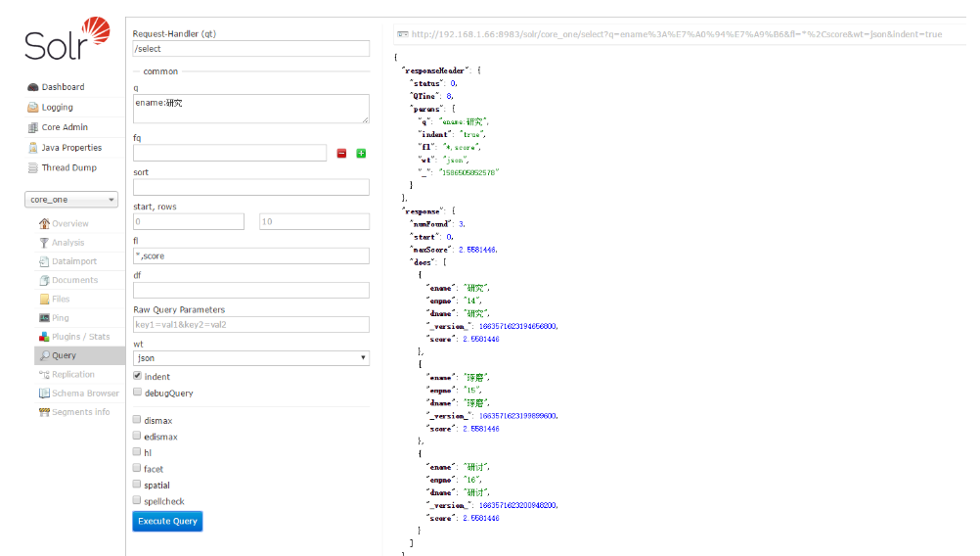The height and width of the screenshot is (556, 980).
Task: Click the Overview house icon
Action: (44, 223)
